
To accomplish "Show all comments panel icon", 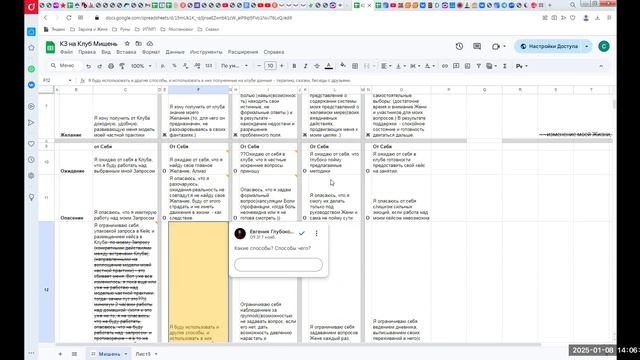I will coord(477,46).
